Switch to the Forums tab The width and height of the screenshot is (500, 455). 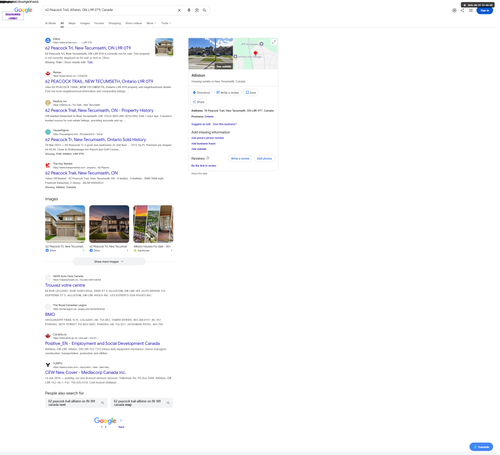(x=99, y=23)
